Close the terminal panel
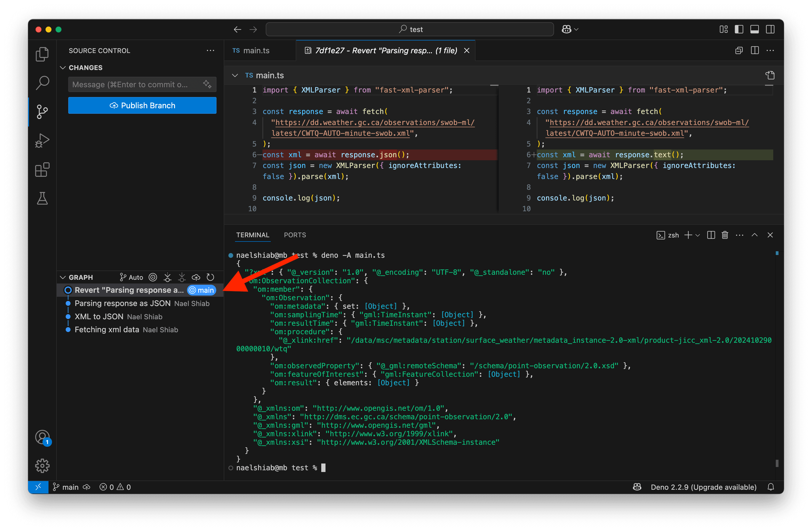Viewport: 812px width, 531px height. pos(770,235)
